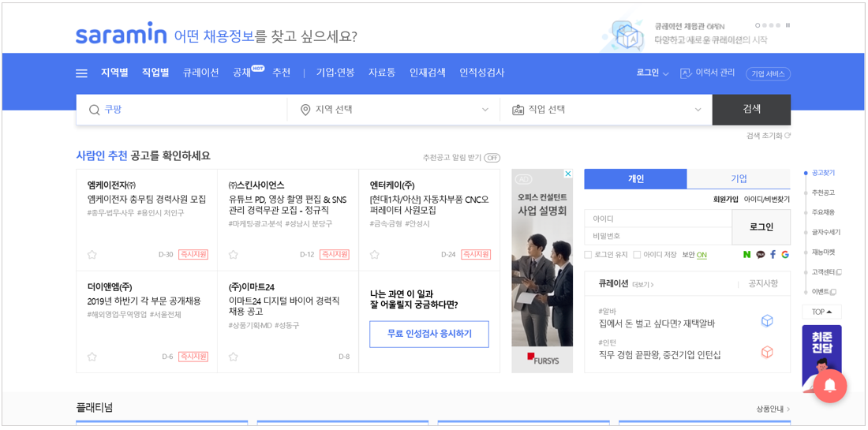
Task: Check the 아이디 저장 checkbox
Action: pos(637,255)
